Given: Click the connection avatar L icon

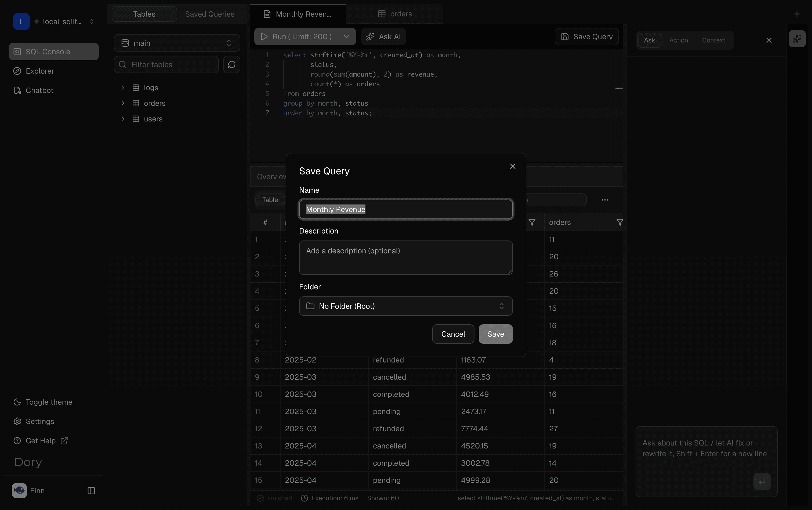Looking at the screenshot, I should coord(21,21).
